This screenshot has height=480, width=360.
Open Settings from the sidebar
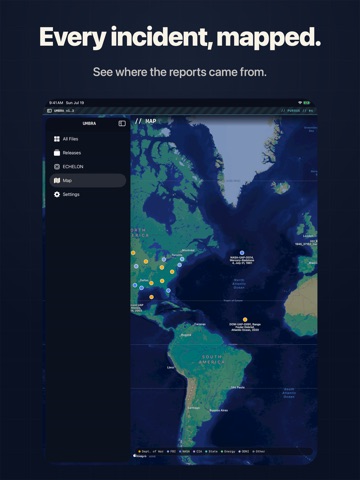(x=88, y=194)
